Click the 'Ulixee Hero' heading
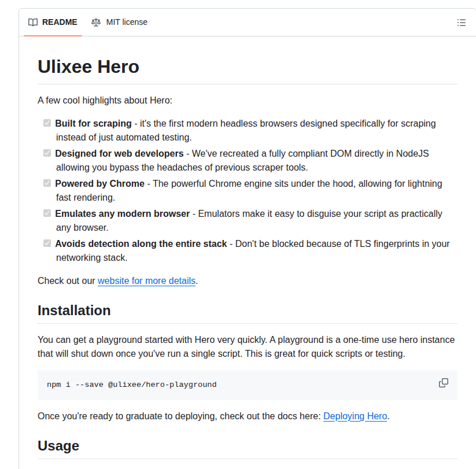This screenshot has height=469, width=476. [x=88, y=67]
